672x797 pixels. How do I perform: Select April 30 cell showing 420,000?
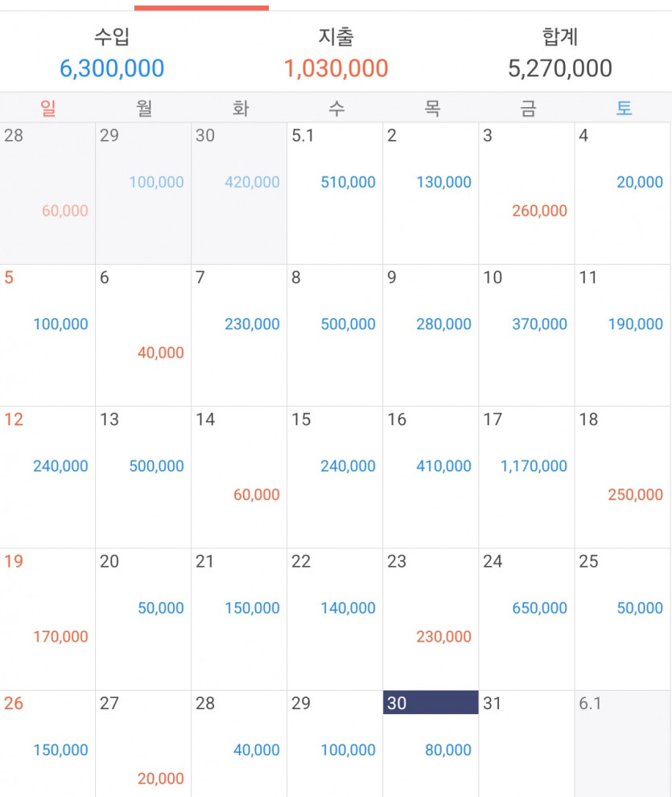click(239, 193)
